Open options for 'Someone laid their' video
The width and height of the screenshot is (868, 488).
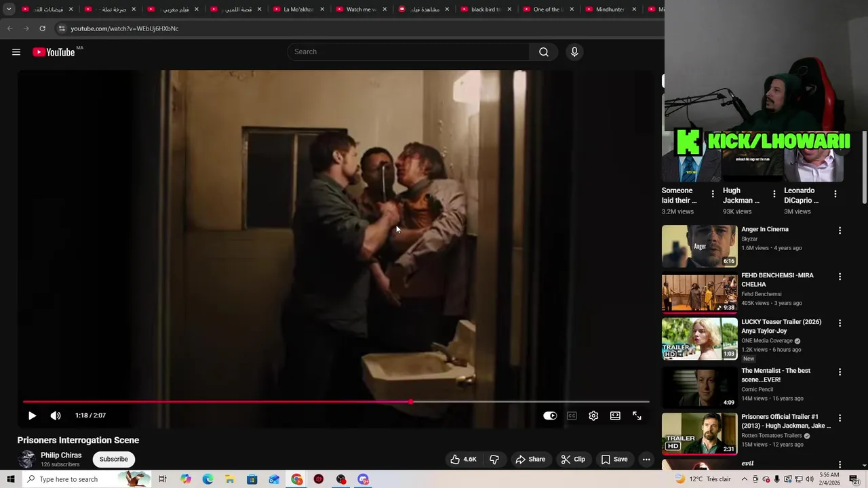(x=713, y=194)
